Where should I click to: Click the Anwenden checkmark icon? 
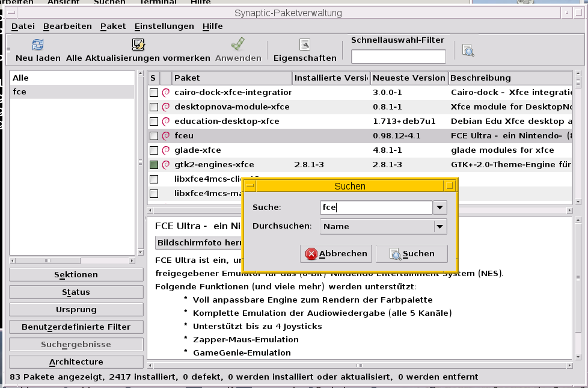(x=237, y=44)
